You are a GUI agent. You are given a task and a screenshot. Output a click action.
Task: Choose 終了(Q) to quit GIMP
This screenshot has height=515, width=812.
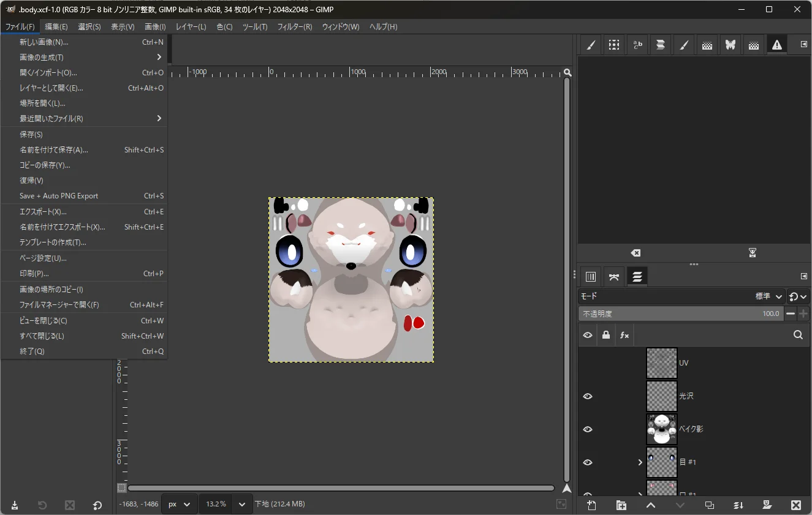(85, 351)
